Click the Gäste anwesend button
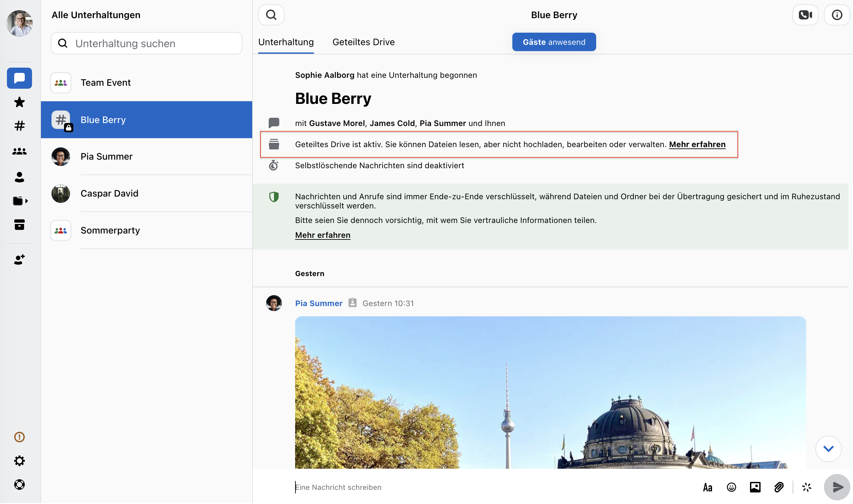Image resolution: width=853 pixels, height=504 pixels. (554, 42)
